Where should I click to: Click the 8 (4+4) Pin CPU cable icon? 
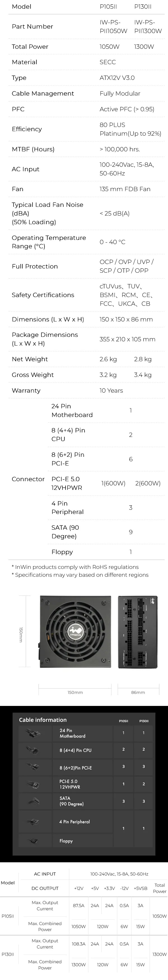click(x=33, y=750)
